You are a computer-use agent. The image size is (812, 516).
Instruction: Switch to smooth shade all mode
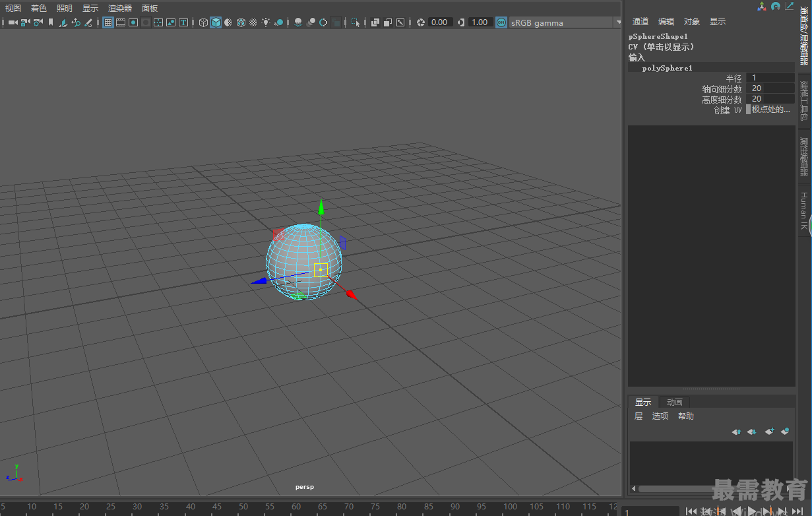click(x=216, y=22)
